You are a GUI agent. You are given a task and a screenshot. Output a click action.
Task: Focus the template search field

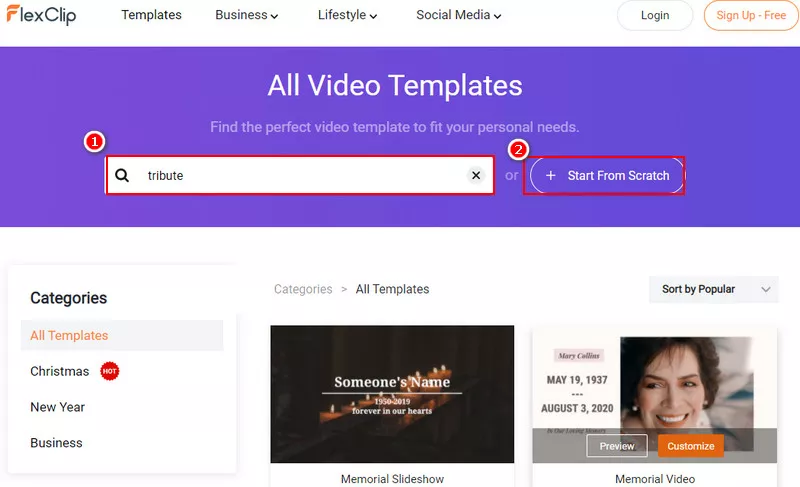click(300, 175)
